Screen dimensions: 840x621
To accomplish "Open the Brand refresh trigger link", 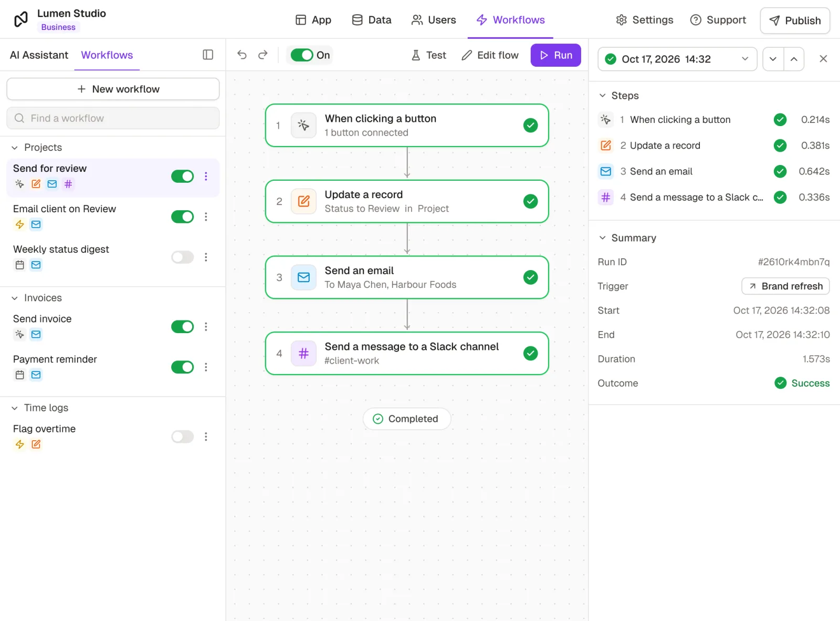I will coord(785,286).
